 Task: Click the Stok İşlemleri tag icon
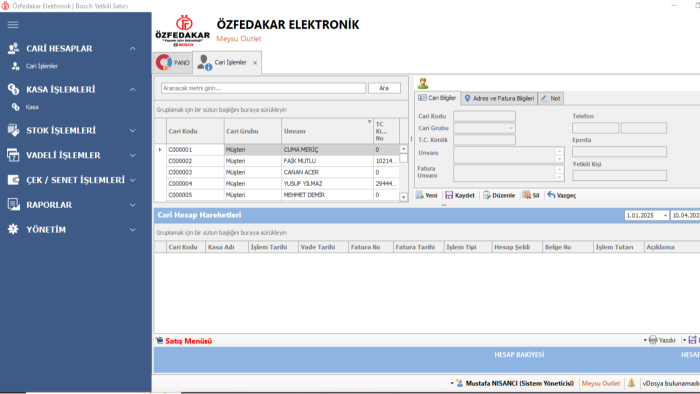[13, 130]
